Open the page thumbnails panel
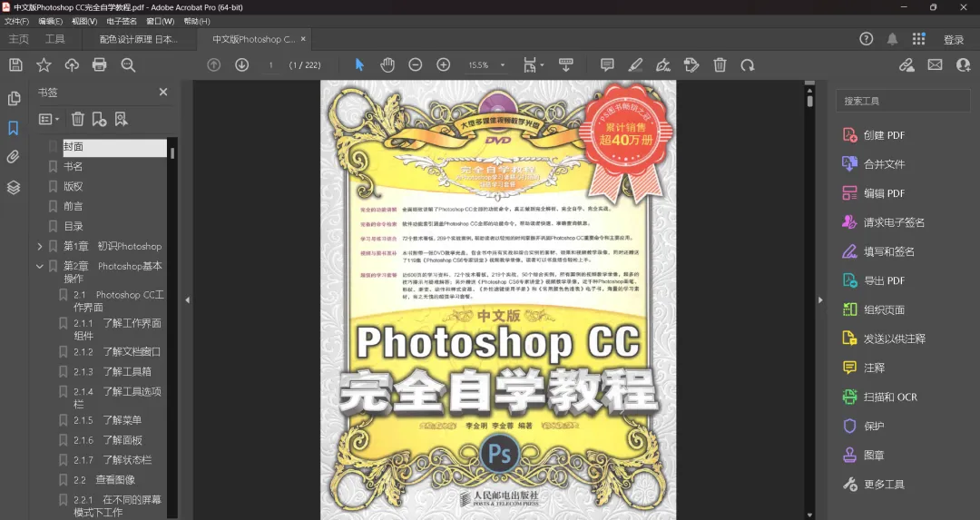The width and height of the screenshot is (980, 520). click(13, 99)
